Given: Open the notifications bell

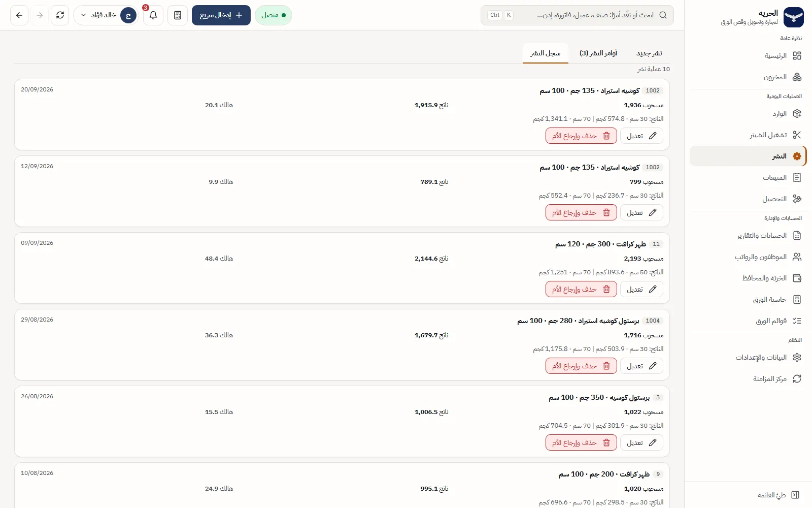Looking at the screenshot, I should tap(153, 15).
